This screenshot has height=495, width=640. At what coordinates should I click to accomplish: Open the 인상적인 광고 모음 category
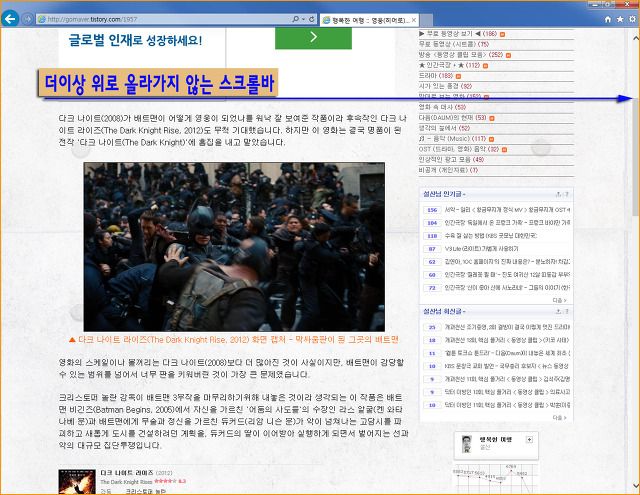451,160
